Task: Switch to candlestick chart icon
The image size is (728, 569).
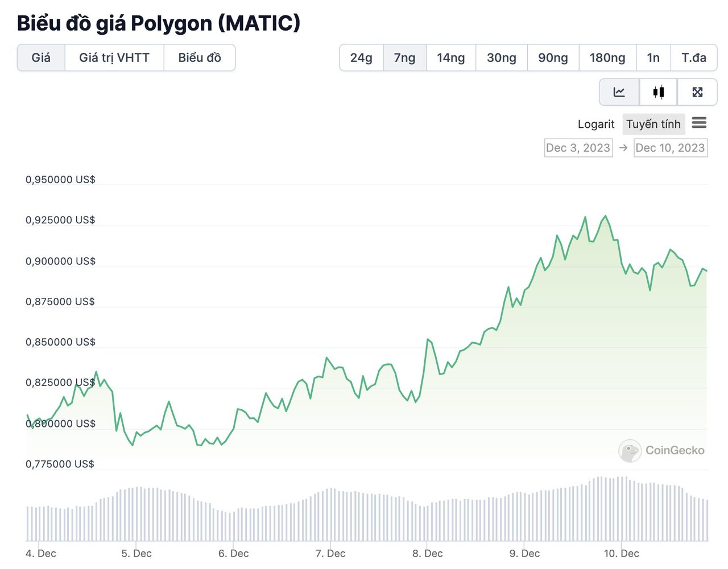Action: 659,92
